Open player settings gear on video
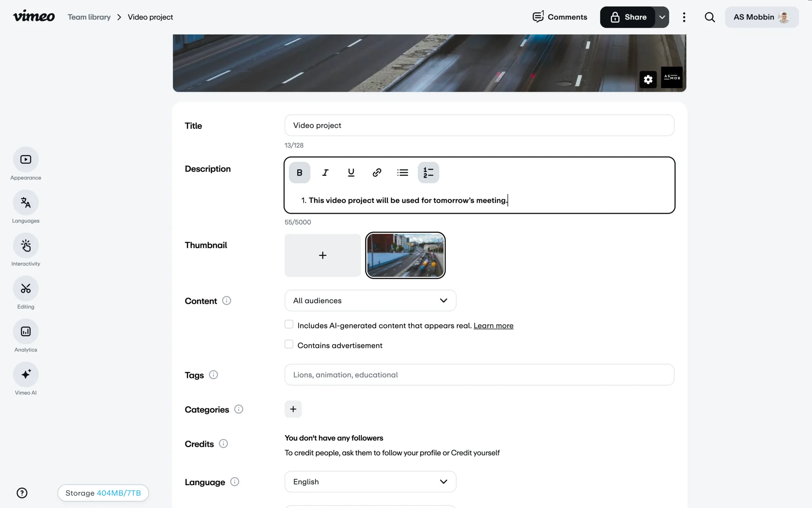Screen dimensions: 812x508 [648, 80]
